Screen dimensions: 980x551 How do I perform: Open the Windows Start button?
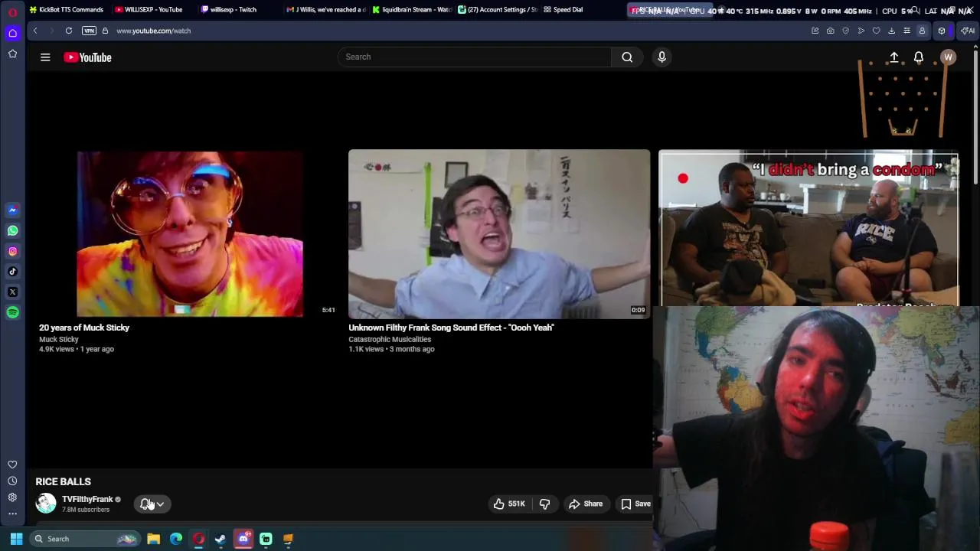[16, 539]
